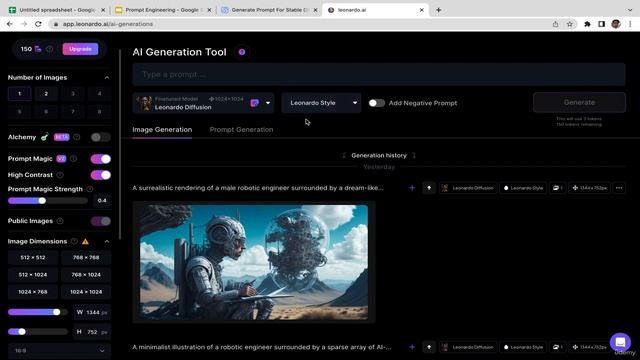Click the token balance icon next to 150
The height and width of the screenshot is (360, 640).
click(38, 49)
